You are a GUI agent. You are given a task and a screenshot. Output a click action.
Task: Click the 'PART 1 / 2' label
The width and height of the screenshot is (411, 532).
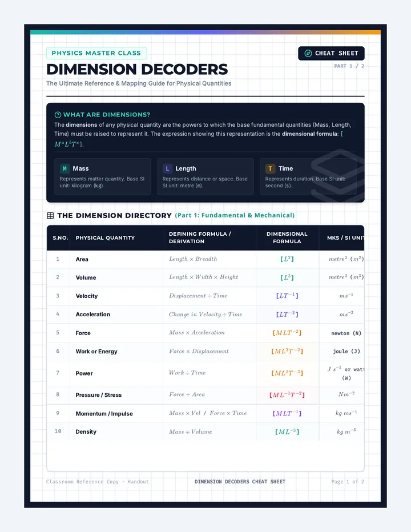[349, 66]
